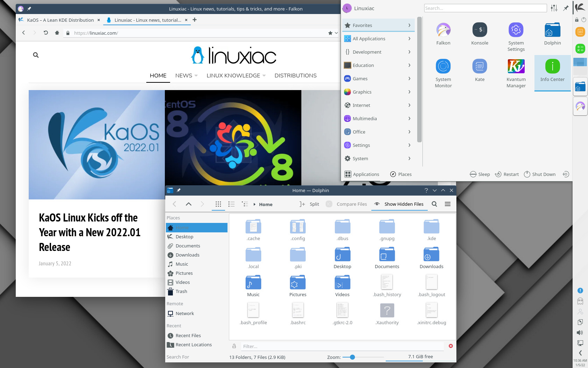Image resolution: width=588 pixels, height=368 pixels.
Task: Click the launcher configure sliders icon
Action: pos(554,8)
